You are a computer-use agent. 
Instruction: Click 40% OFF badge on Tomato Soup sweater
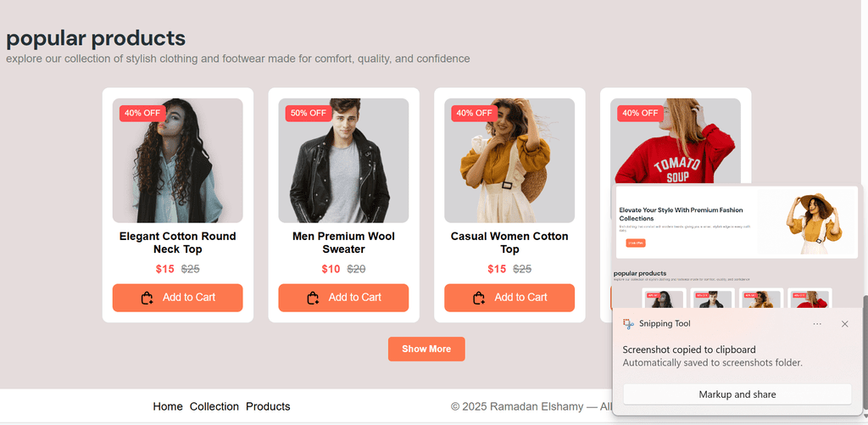point(640,113)
